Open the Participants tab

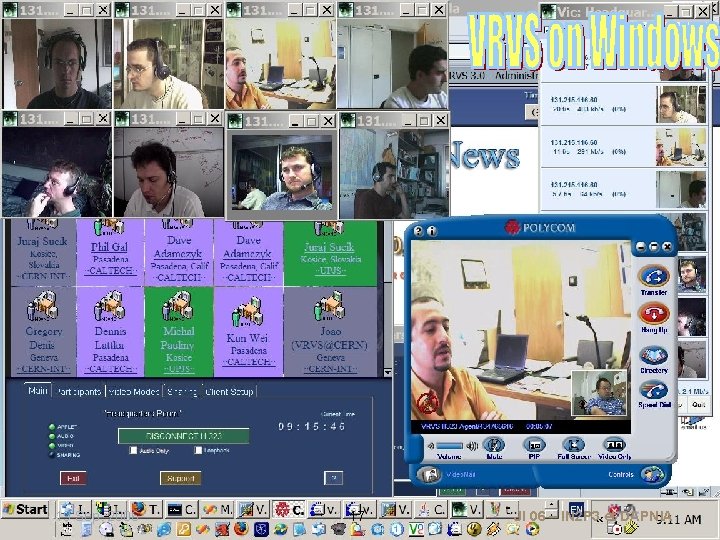pos(79,392)
